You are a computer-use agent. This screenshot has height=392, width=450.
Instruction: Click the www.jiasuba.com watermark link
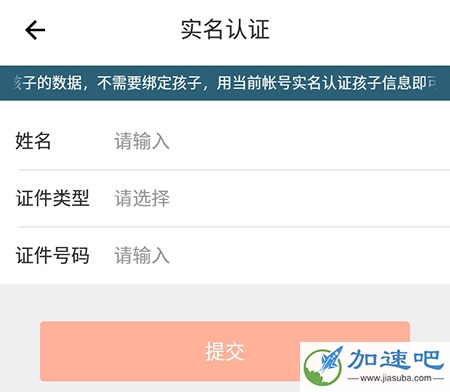point(396,378)
